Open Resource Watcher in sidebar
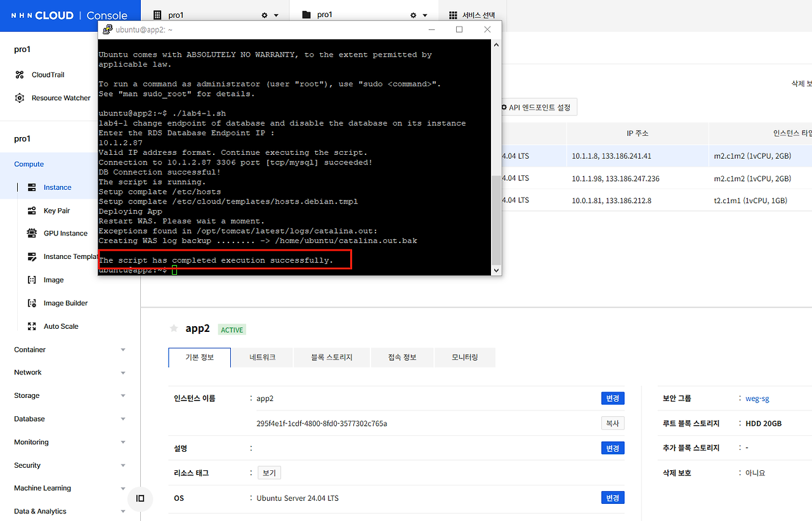The height and width of the screenshot is (521, 812). pyautogui.click(x=53, y=98)
